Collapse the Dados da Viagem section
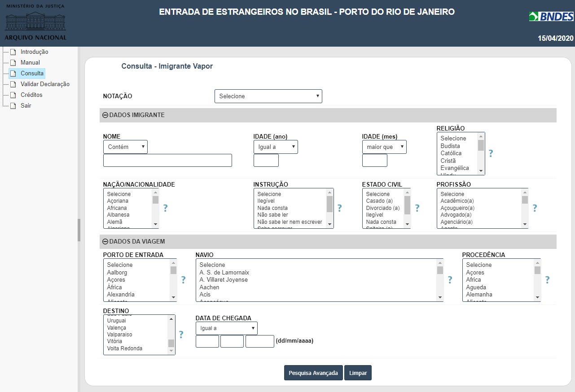 (105, 242)
